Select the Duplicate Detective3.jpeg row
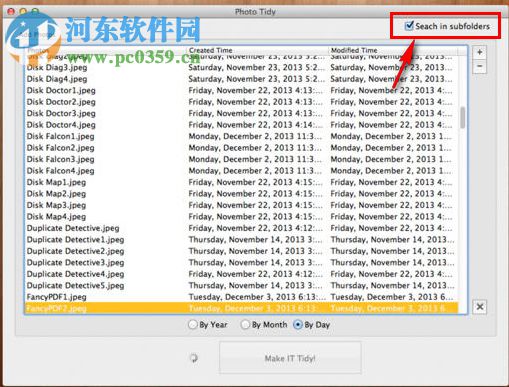This screenshot has height=387, width=509. point(241,262)
